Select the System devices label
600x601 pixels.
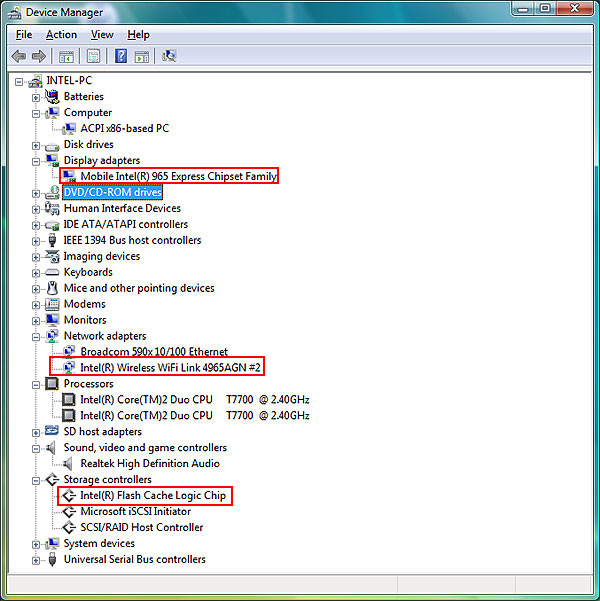[x=99, y=544]
